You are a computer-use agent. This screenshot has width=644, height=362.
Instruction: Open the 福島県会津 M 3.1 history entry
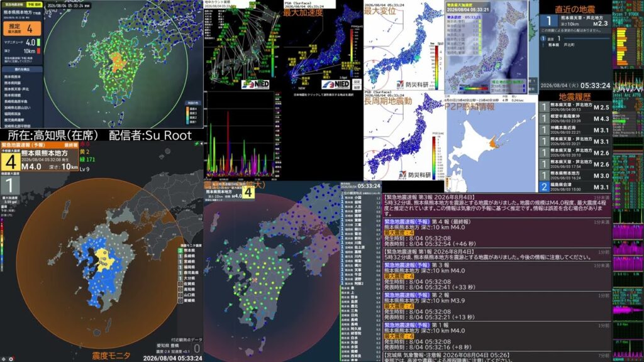(575, 187)
